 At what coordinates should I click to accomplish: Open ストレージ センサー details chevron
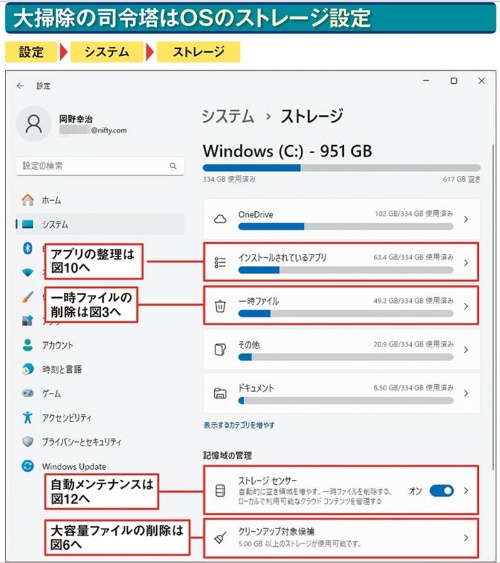[x=466, y=490]
